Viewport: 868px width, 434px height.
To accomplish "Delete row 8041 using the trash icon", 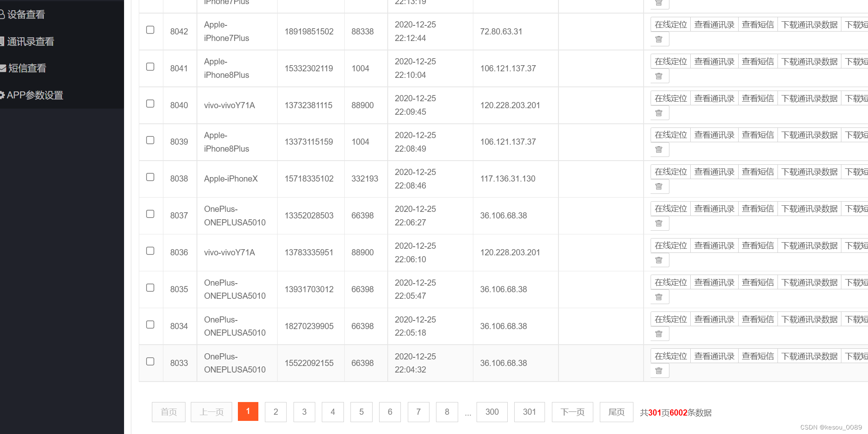I will (659, 76).
